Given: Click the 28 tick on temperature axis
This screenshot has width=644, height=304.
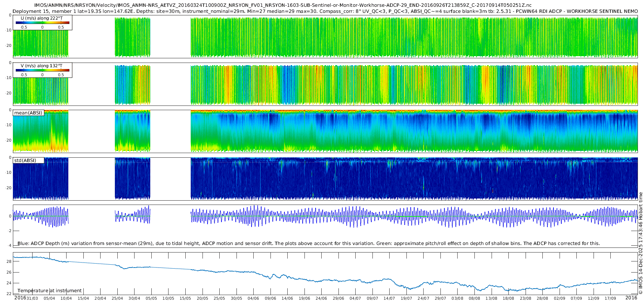Looking at the screenshot, I should tap(9, 261).
